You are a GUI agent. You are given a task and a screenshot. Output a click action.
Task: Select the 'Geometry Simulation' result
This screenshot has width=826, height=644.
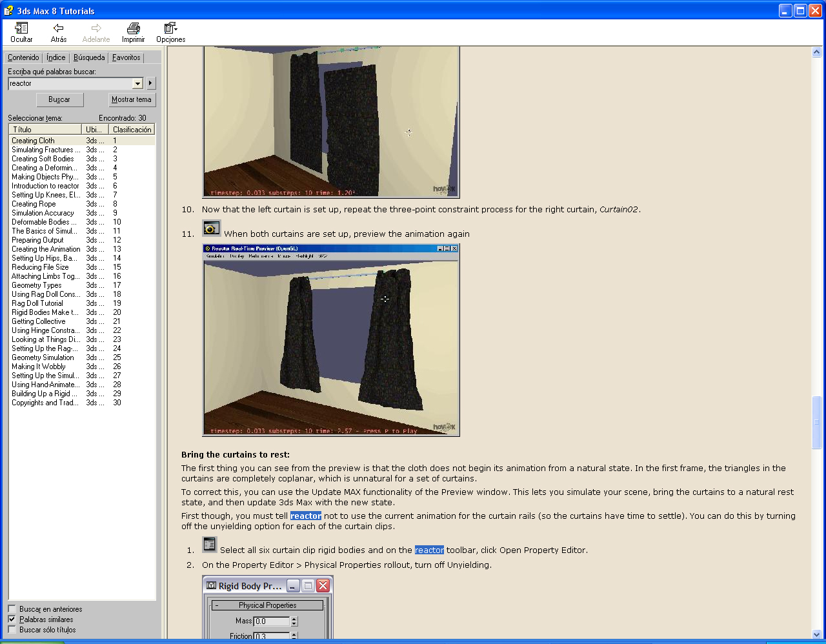(43, 357)
